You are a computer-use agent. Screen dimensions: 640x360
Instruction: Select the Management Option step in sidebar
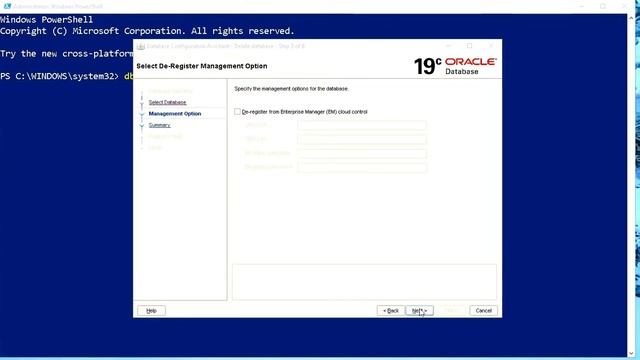pyautogui.click(x=175, y=114)
